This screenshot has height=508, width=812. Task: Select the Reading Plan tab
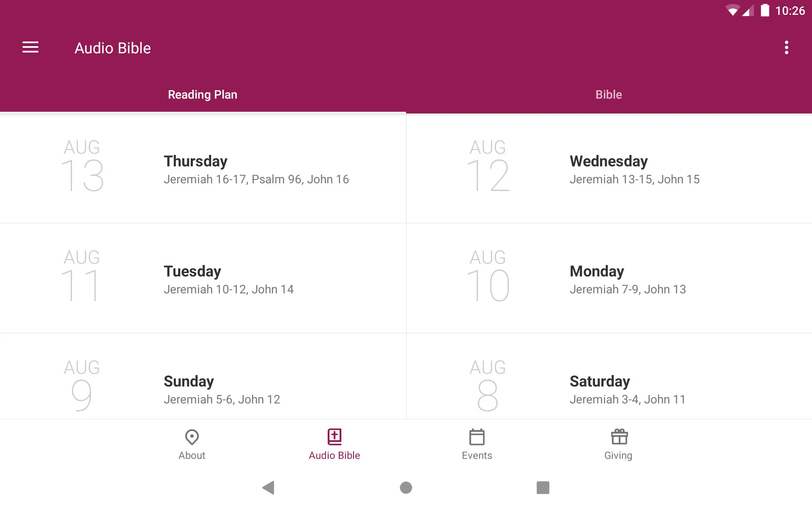(203, 94)
